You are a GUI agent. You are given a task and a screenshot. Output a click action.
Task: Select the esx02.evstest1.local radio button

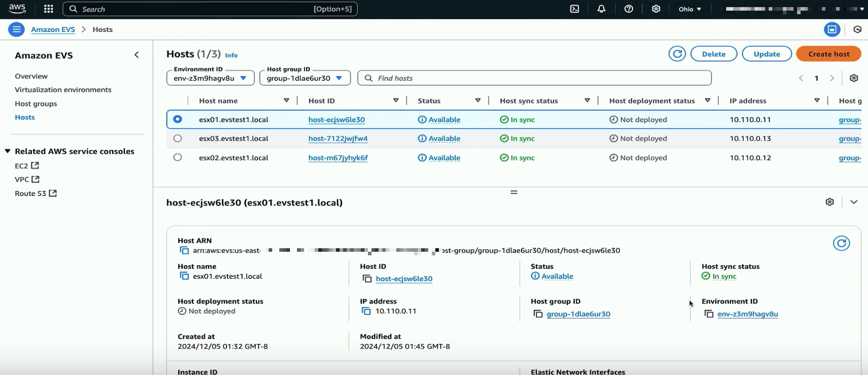click(177, 157)
